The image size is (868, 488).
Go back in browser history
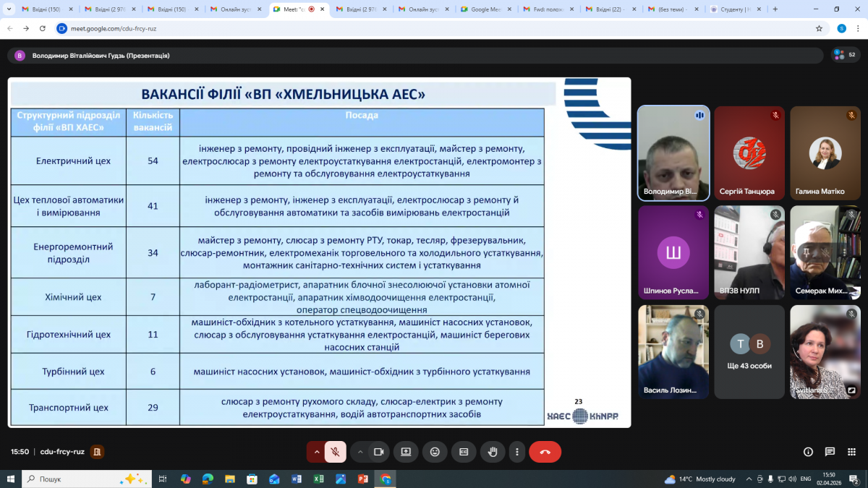(9, 28)
